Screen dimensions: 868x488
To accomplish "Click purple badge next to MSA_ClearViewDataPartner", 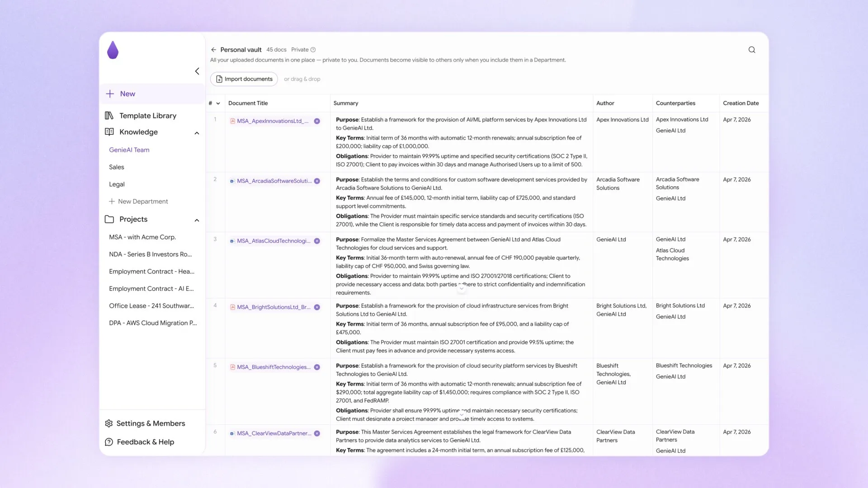I will pos(317,434).
